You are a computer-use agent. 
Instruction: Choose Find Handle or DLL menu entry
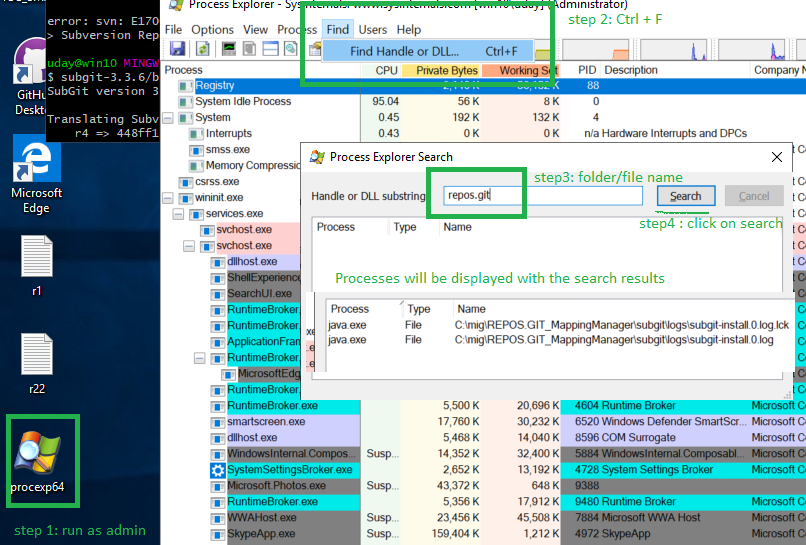(428, 51)
